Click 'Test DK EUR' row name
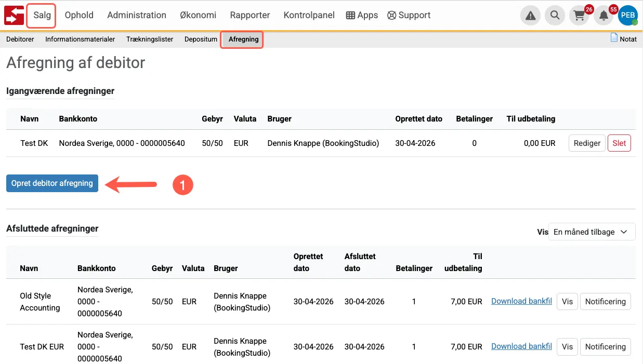The height and width of the screenshot is (364, 643). (42, 347)
